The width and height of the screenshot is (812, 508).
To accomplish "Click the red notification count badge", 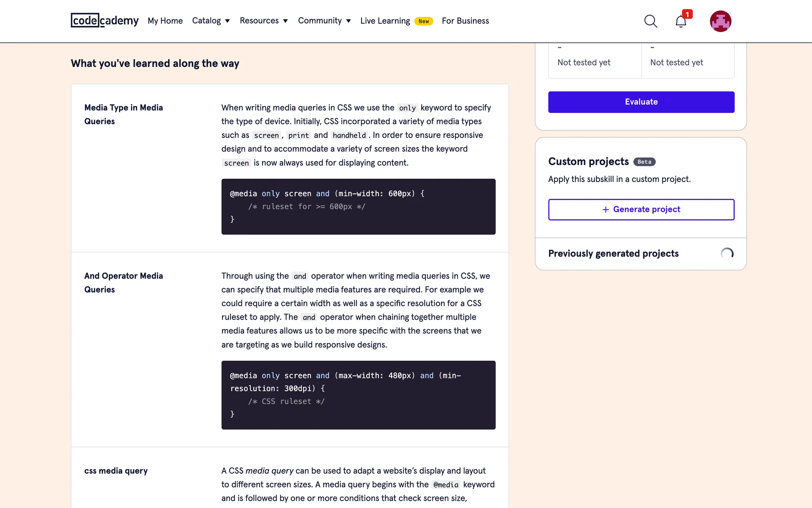I will 687,14.
